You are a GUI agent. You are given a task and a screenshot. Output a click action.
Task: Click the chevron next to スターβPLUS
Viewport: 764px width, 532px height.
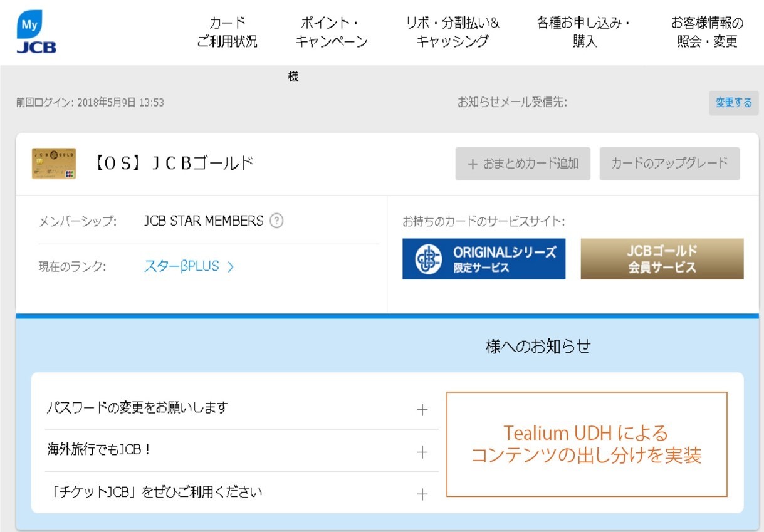tap(231, 267)
